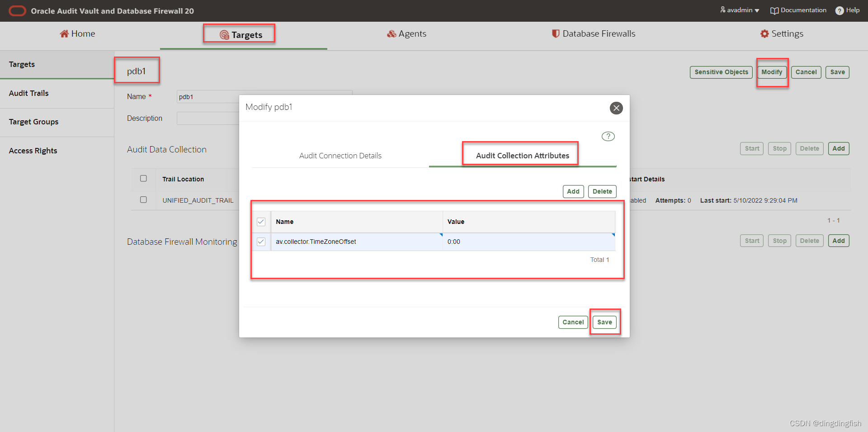The width and height of the screenshot is (868, 432).
Task: Click the 0:00 value cell
Action: (x=529, y=242)
